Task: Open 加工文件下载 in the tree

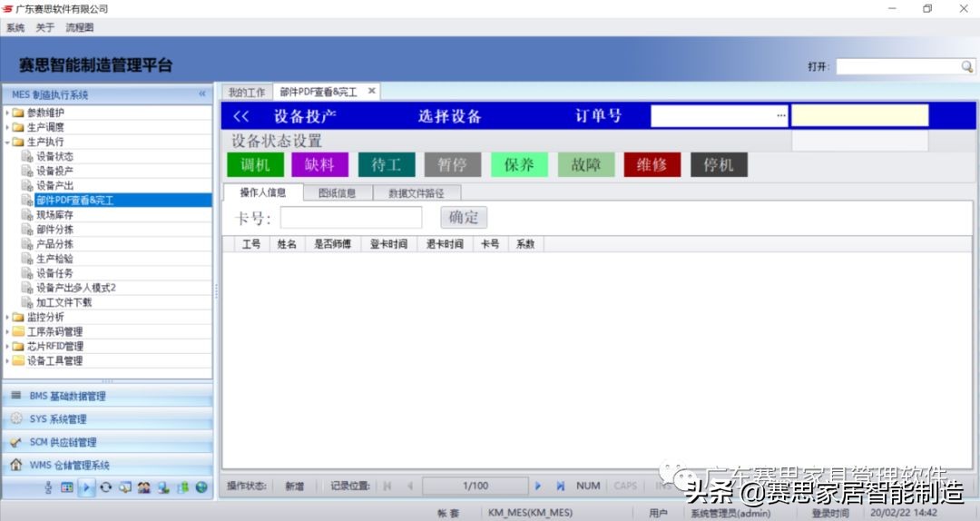Action: (64, 303)
